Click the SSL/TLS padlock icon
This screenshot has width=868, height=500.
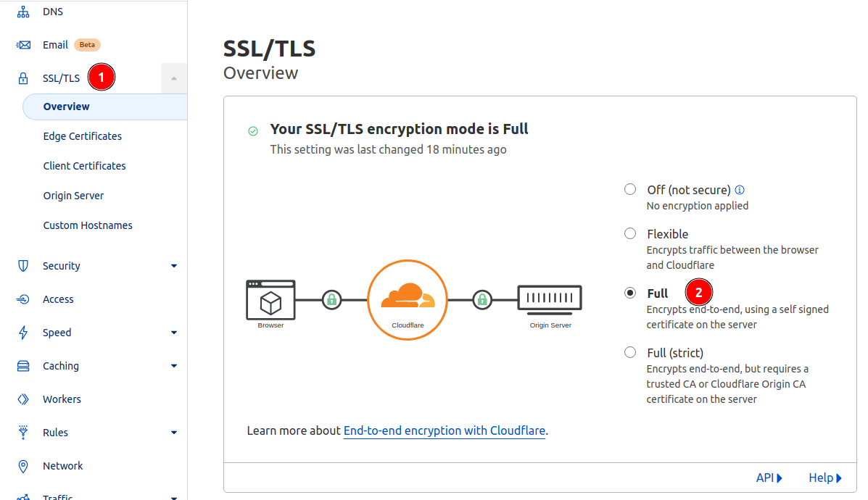(x=23, y=78)
